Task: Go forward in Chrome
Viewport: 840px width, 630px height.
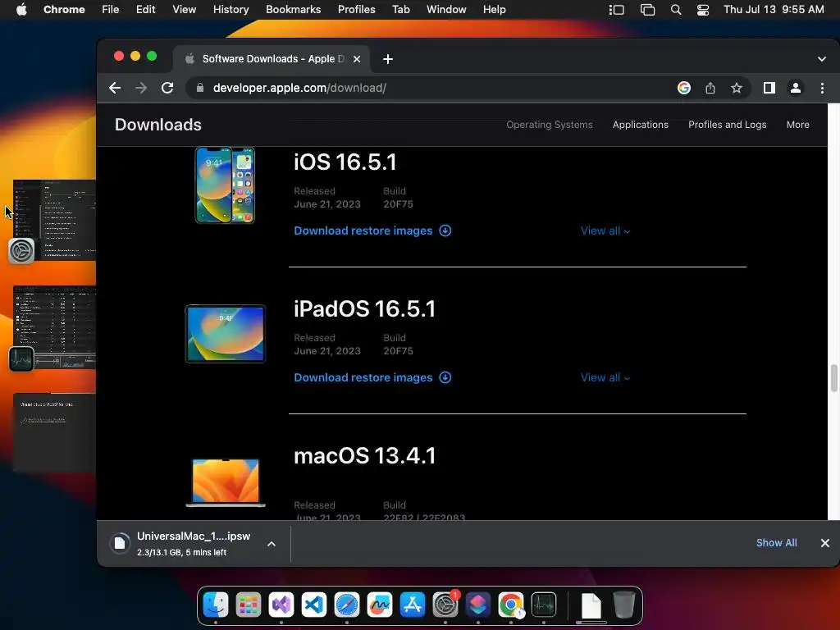Action: click(x=141, y=88)
